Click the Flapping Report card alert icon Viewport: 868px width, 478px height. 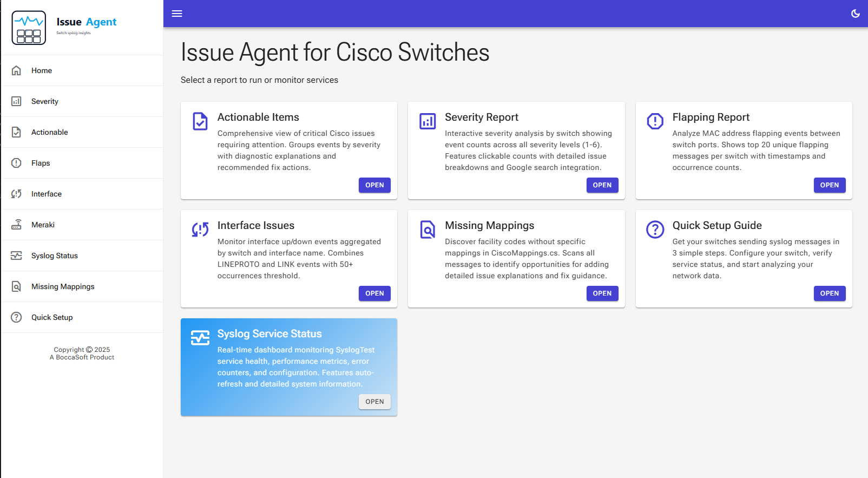coord(655,121)
